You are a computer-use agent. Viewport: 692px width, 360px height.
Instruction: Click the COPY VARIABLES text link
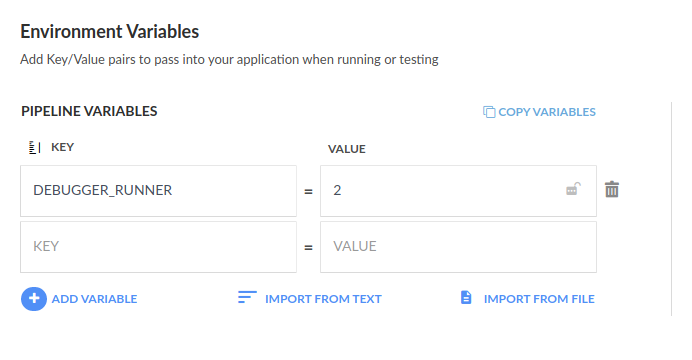[547, 112]
